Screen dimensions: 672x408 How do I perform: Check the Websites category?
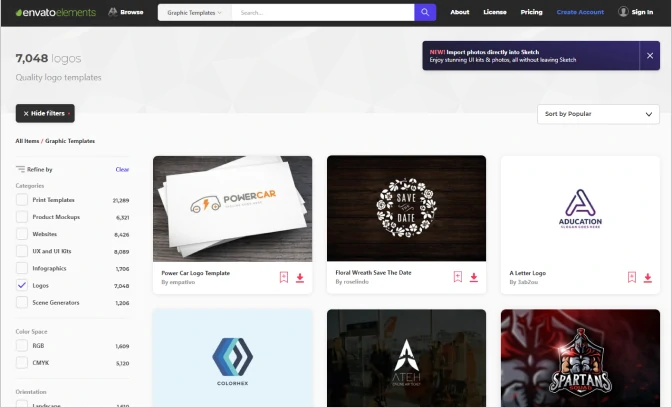(22, 234)
